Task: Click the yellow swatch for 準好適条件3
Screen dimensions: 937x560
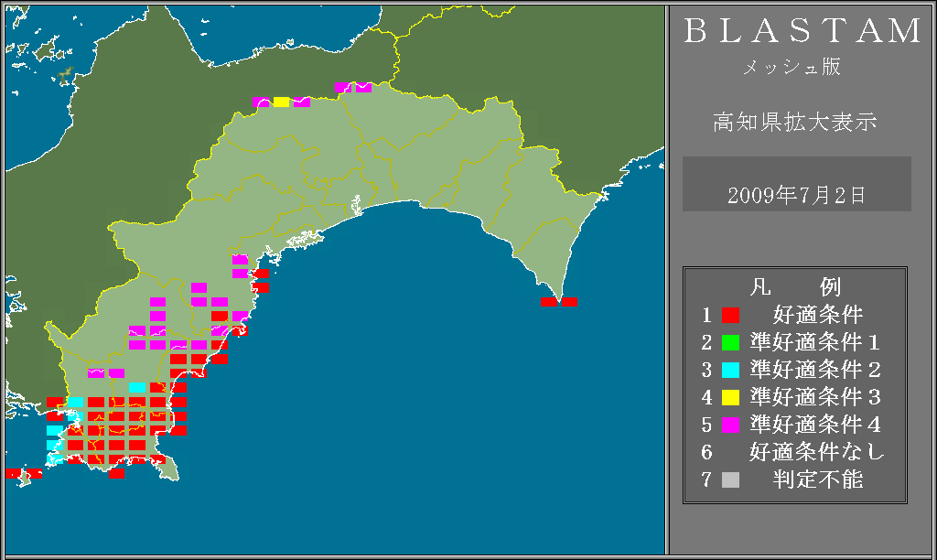Action: (x=730, y=397)
